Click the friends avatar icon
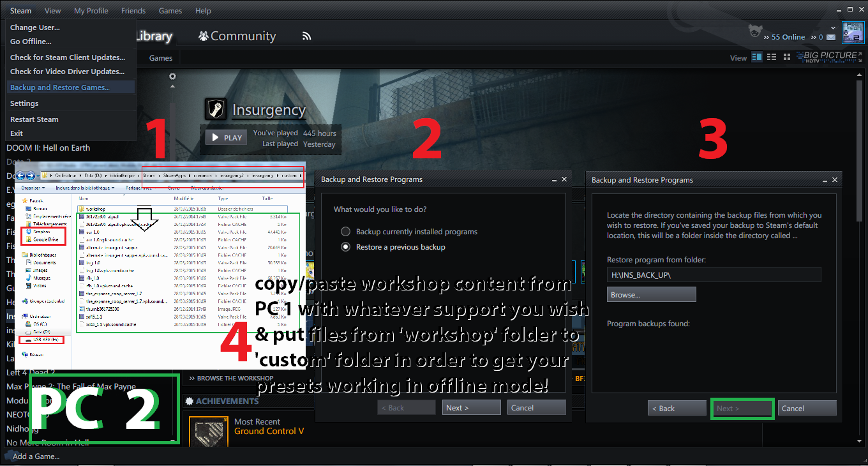The image size is (868, 466). [756, 32]
